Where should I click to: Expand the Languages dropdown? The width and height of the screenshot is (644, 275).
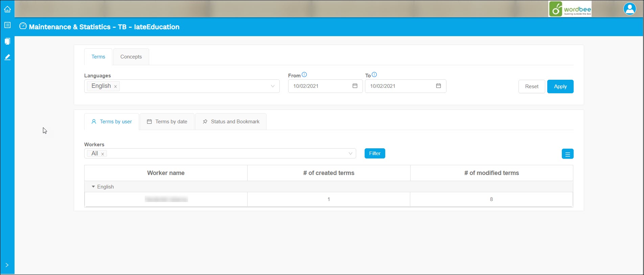pos(273,86)
